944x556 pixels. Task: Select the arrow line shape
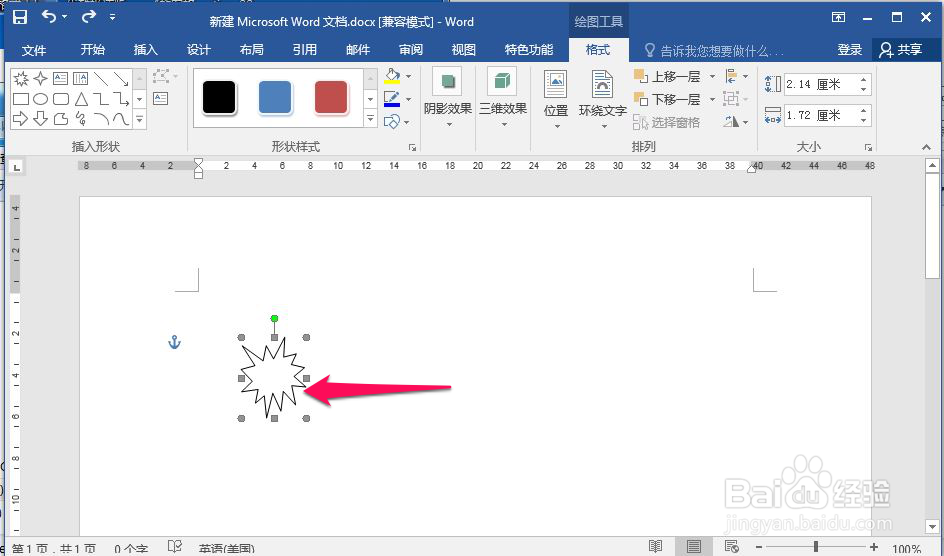tap(121, 78)
